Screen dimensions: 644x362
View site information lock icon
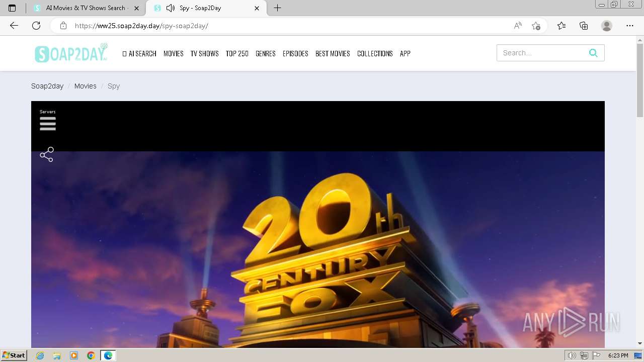coord(63,26)
